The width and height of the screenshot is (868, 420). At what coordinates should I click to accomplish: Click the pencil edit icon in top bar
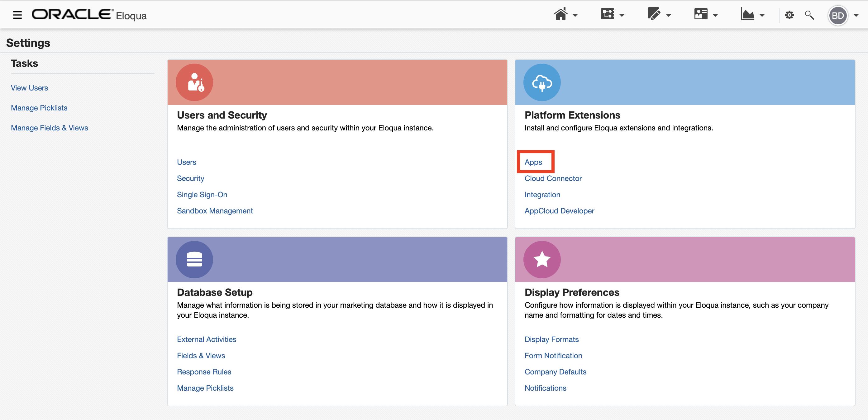click(x=653, y=14)
